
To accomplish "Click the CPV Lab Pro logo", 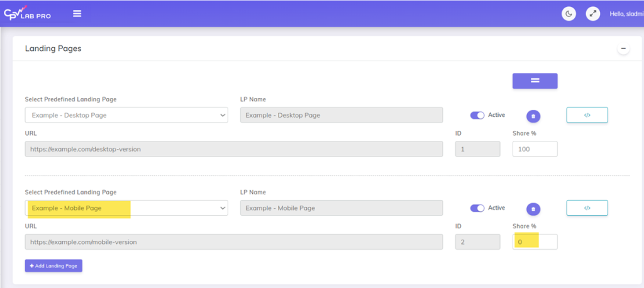I will (28, 14).
